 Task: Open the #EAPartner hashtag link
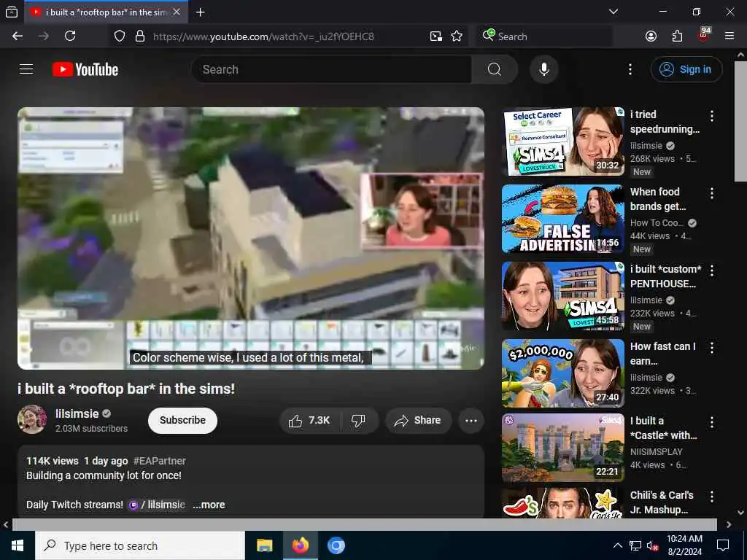160,461
